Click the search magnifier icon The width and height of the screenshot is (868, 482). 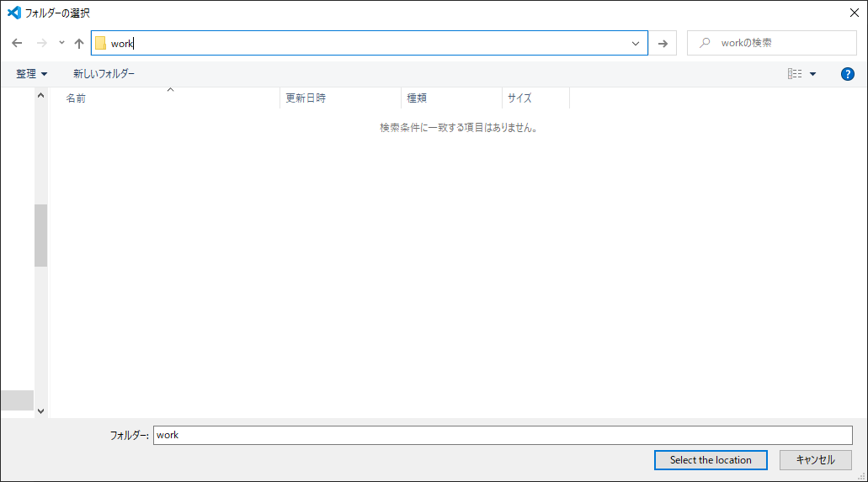tap(705, 43)
